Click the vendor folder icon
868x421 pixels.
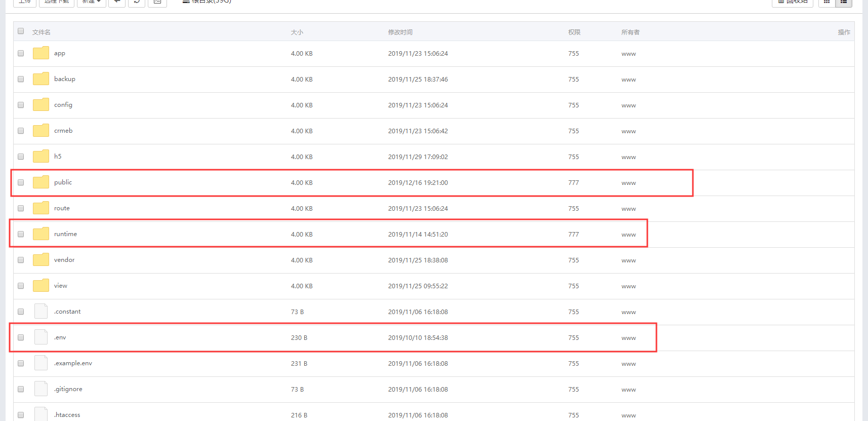pyautogui.click(x=41, y=260)
